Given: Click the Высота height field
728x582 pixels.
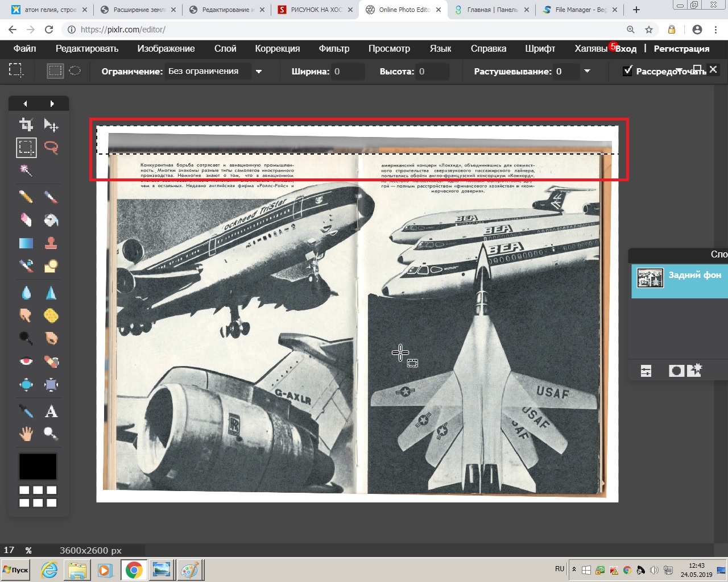Looking at the screenshot, I should 433,72.
